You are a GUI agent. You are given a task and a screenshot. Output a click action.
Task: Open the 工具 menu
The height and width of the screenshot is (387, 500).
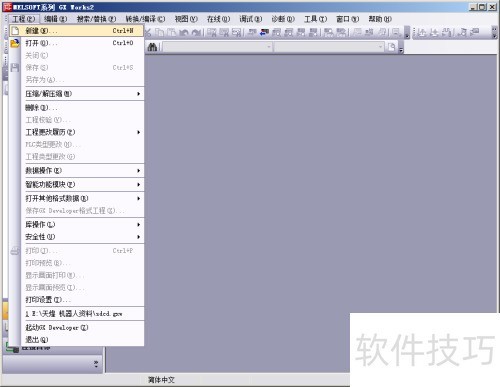point(315,19)
